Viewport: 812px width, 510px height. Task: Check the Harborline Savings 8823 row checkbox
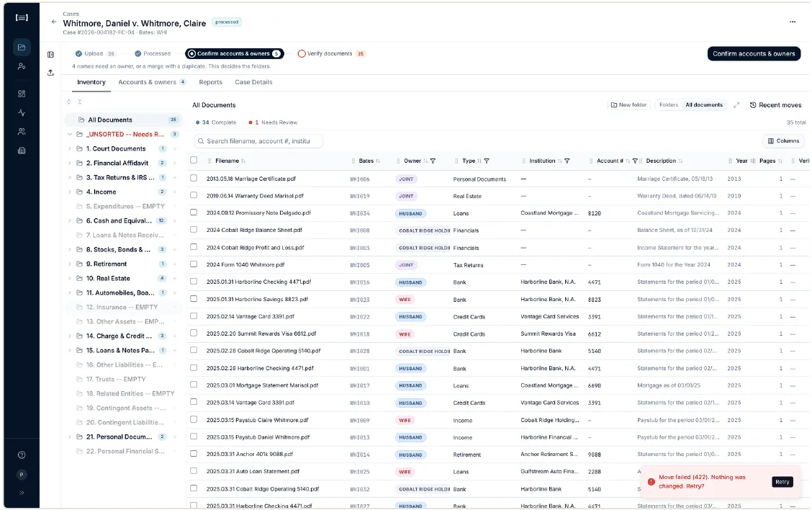(194, 298)
